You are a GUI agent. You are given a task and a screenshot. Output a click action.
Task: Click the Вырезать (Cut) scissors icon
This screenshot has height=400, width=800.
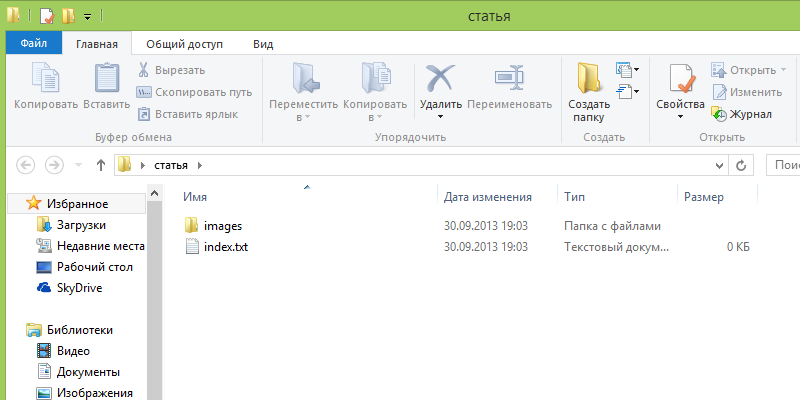point(144,70)
